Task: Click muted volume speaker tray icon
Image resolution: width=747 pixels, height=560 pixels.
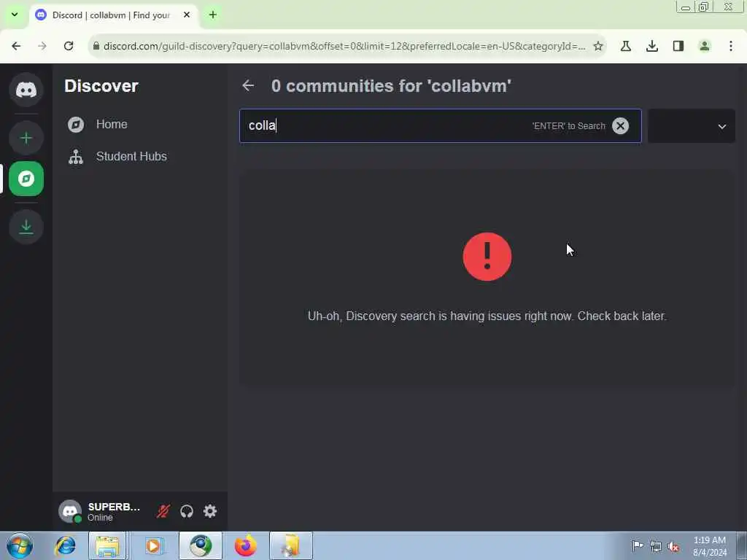Action: [673, 546]
